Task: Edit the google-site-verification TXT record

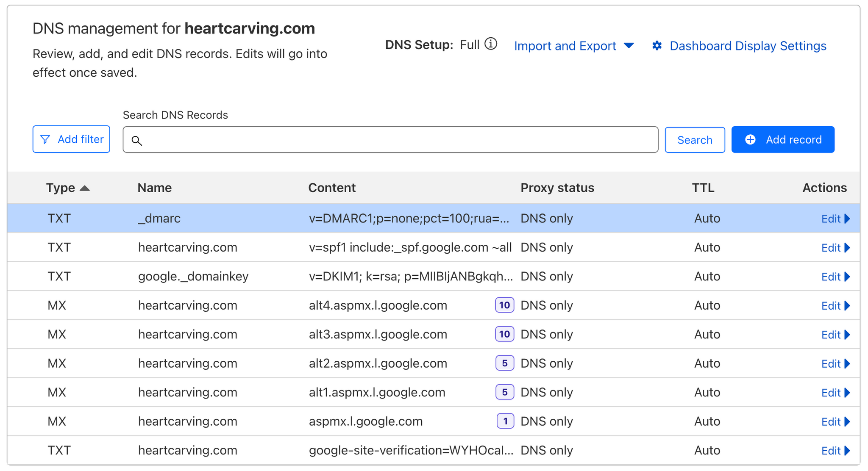Action: pos(831,451)
